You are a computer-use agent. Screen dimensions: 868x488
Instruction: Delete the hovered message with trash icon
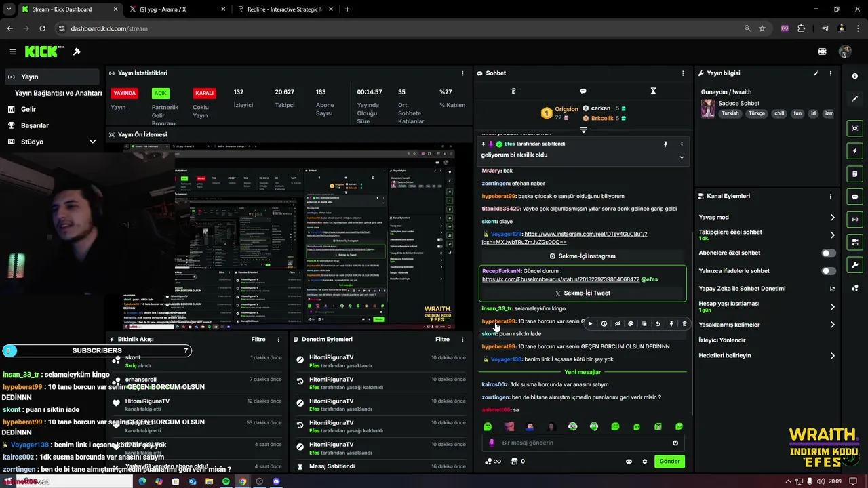click(x=684, y=324)
